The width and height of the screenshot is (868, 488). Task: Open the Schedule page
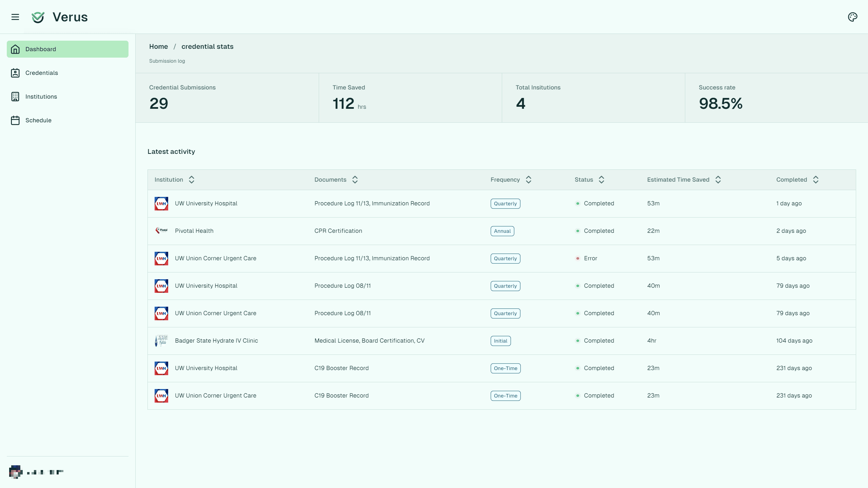tap(38, 120)
